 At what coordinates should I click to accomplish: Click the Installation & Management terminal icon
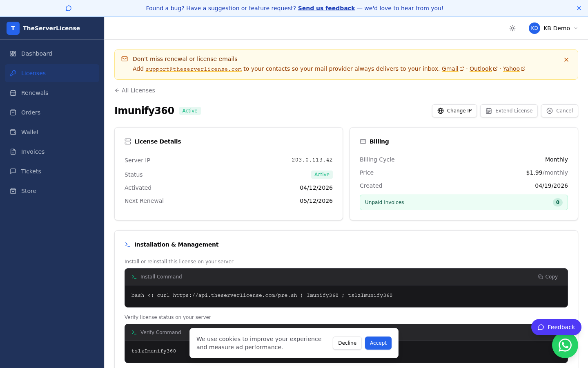128,245
